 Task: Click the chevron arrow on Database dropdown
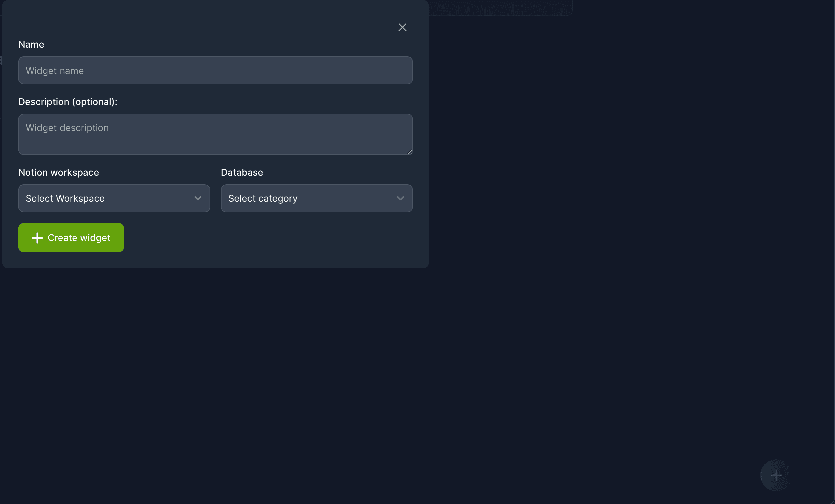[x=400, y=198]
